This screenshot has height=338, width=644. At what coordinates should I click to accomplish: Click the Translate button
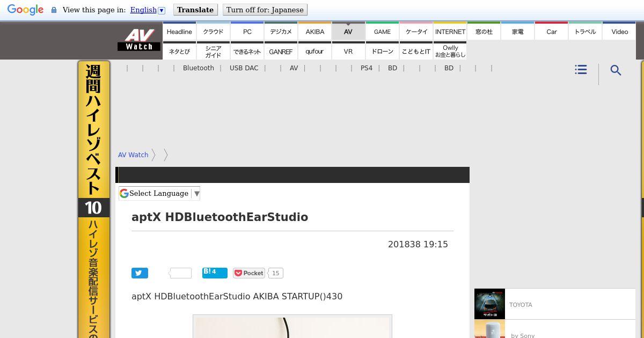click(195, 10)
